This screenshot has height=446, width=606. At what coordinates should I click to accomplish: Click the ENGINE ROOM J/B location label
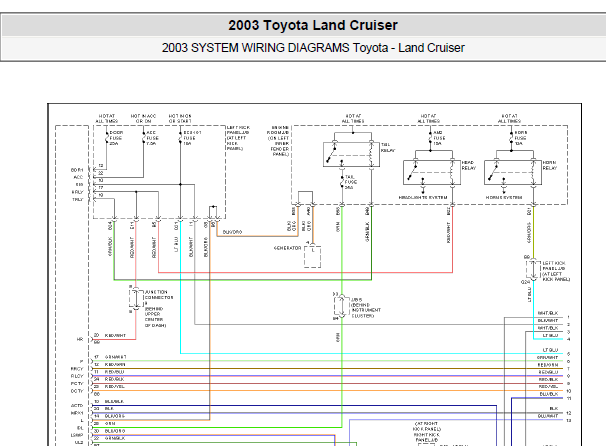coord(278,141)
